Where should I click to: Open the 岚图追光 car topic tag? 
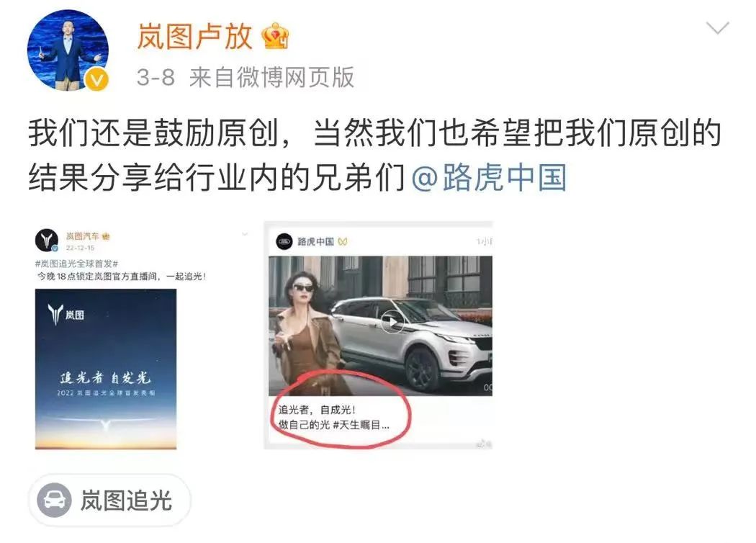[110, 500]
